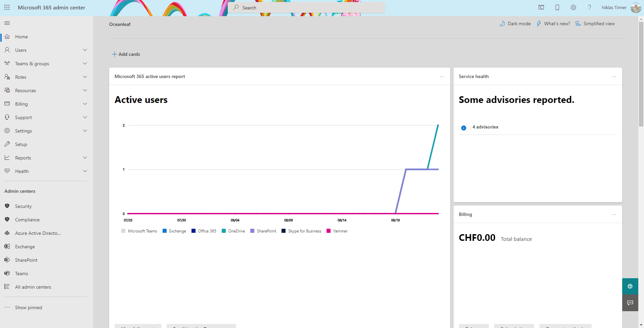The height and width of the screenshot is (328, 644).
Task: Click Add cards on the dashboard
Action: 126,54
